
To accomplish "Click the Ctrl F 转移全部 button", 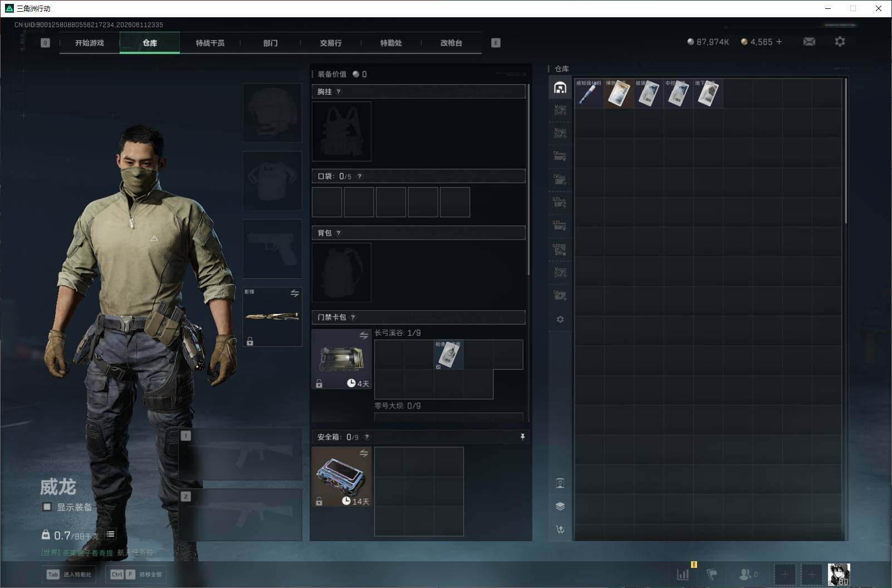I will (x=136, y=574).
